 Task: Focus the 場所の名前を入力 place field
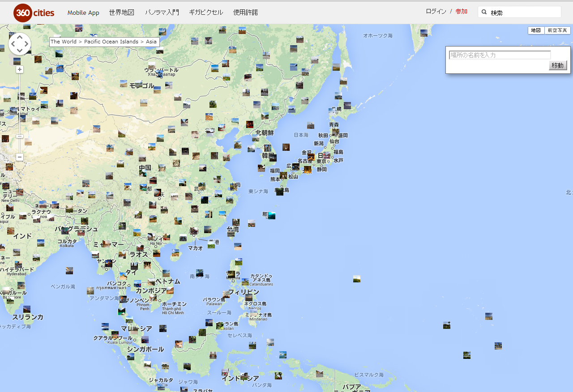click(x=500, y=55)
